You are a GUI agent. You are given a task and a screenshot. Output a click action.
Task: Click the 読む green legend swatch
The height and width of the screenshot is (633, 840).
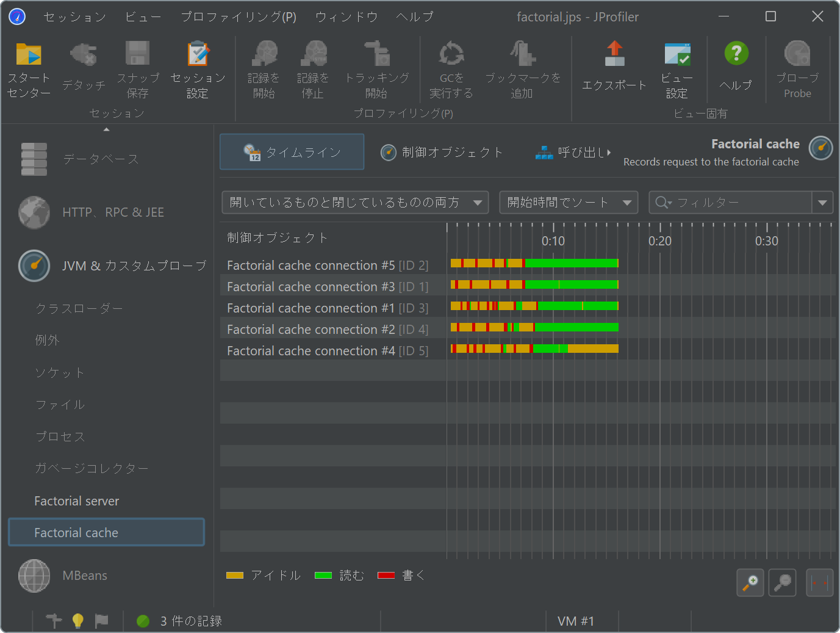[x=323, y=575]
